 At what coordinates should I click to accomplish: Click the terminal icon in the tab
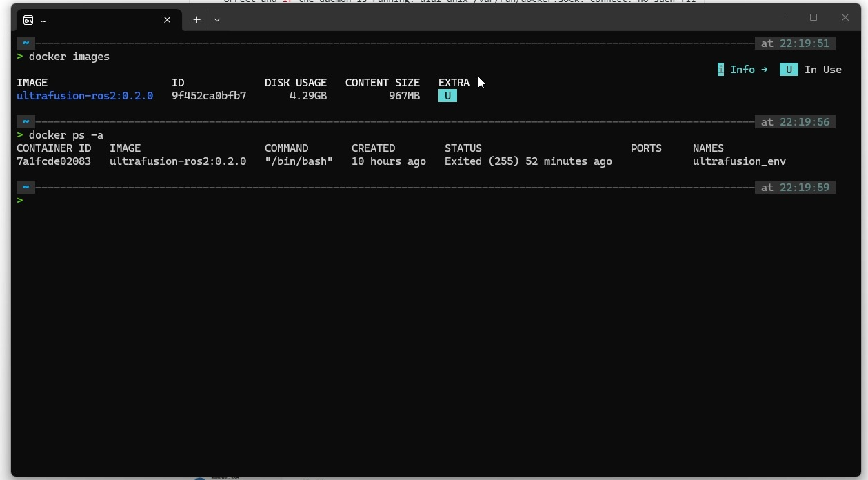[28, 21]
